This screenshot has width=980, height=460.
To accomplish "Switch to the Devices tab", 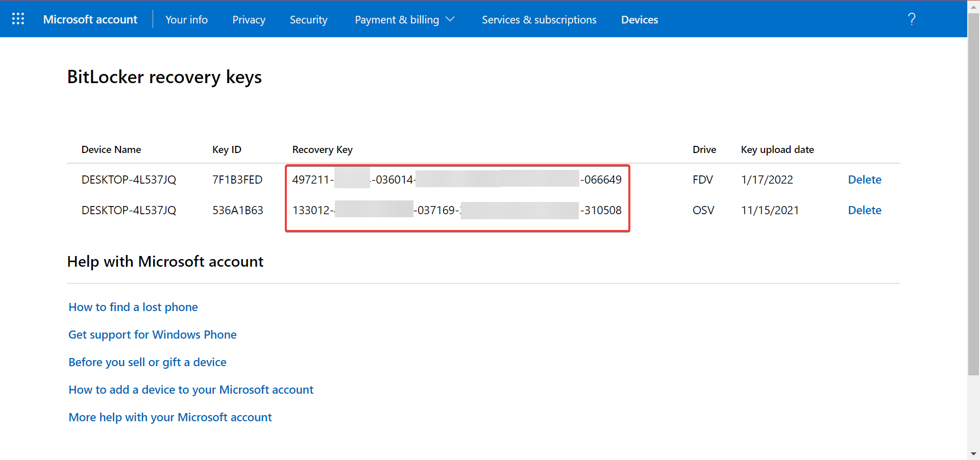I will coord(640,20).
